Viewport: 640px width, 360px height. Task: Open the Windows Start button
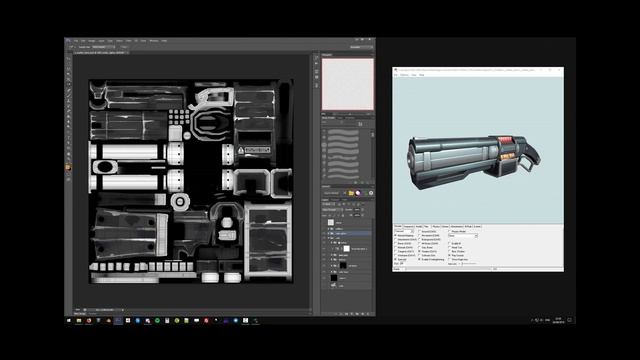(x=69, y=321)
